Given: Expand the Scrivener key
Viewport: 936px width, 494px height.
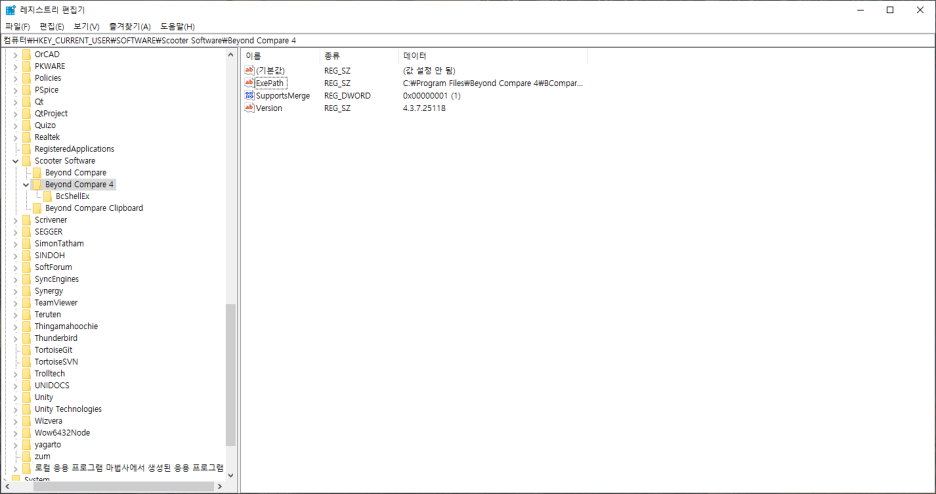Looking at the screenshot, I should [16, 220].
